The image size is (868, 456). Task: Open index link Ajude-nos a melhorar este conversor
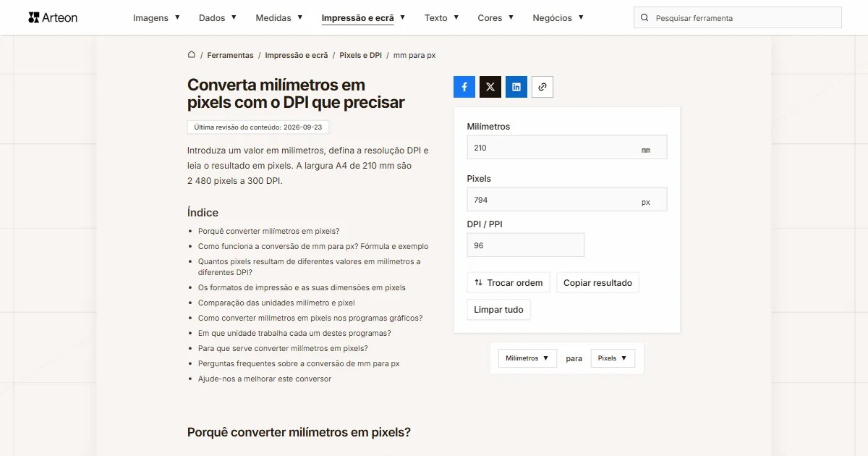click(265, 379)
